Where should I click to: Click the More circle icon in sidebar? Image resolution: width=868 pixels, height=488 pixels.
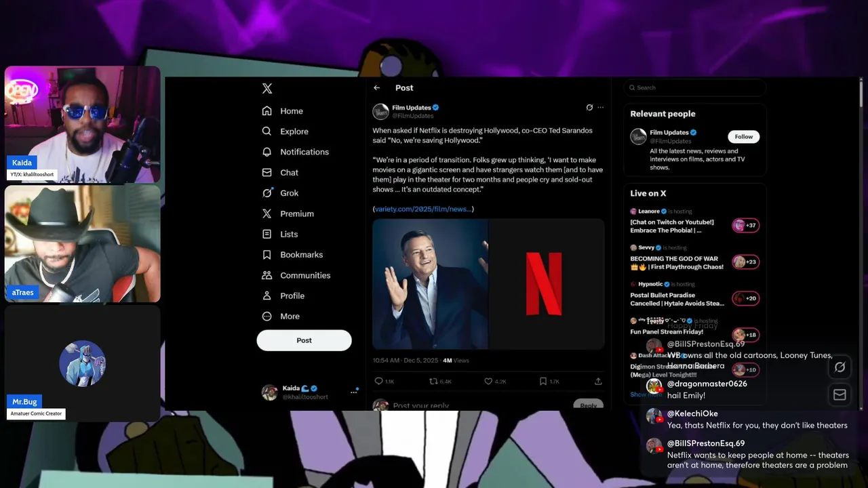click(x=267, y=317)
